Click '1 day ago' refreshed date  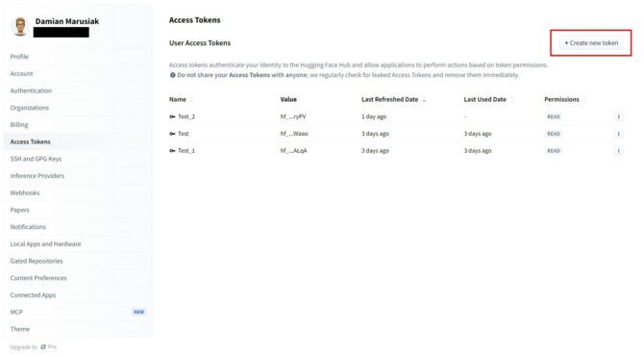click(x=374, y=116)
